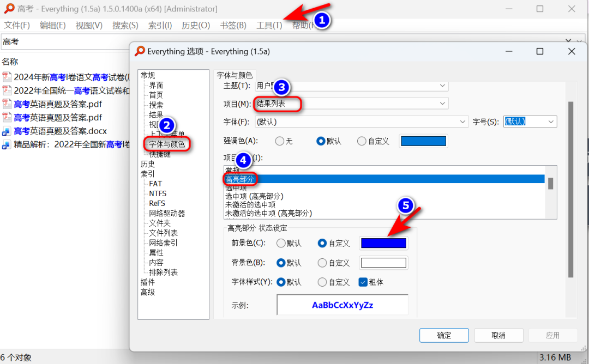The width and height of the screenshot is (589, 364).
Task: Select 插件 in the options tree
Action: [148, 282]
